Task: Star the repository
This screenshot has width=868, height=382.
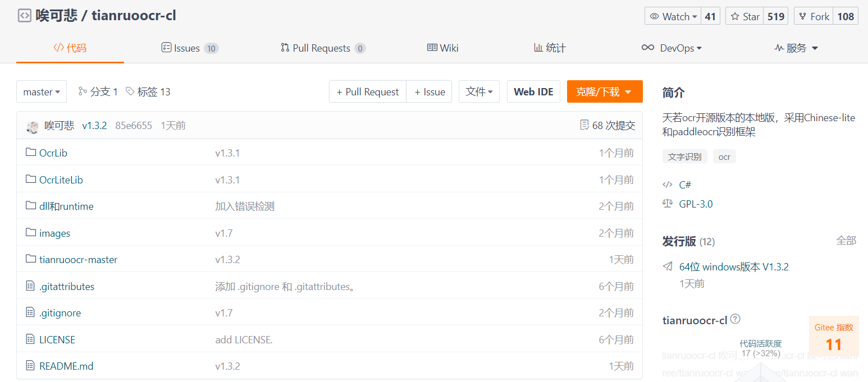Action: click(x=745, y=16)
